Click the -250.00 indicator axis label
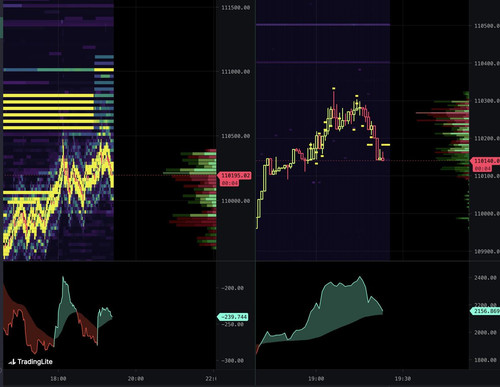The image size is (500, 387). [x=232, y=324]
